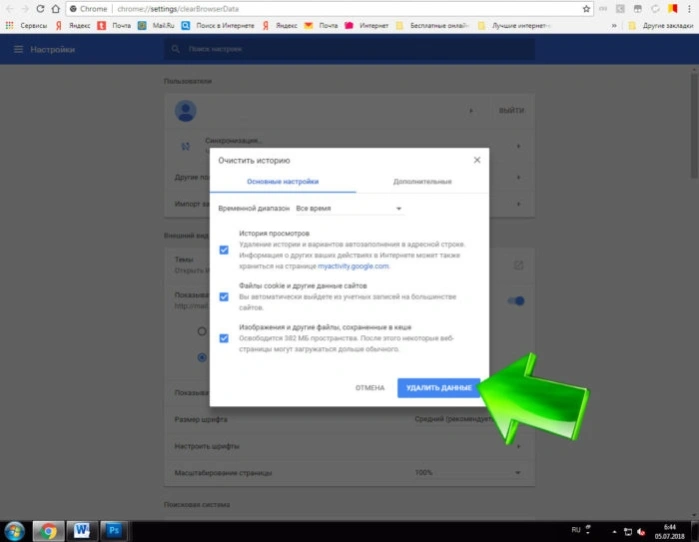Open the Сервисы apps grid bookmark

point(26,26)
